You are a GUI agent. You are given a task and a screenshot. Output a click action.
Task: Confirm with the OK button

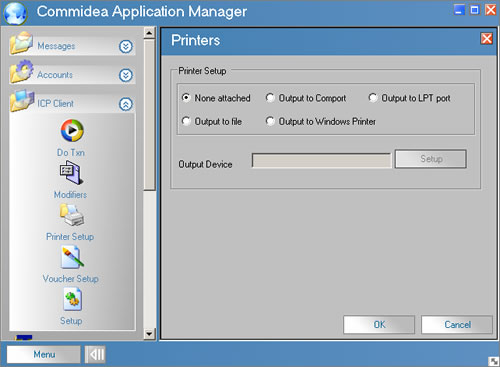(379, 325)
